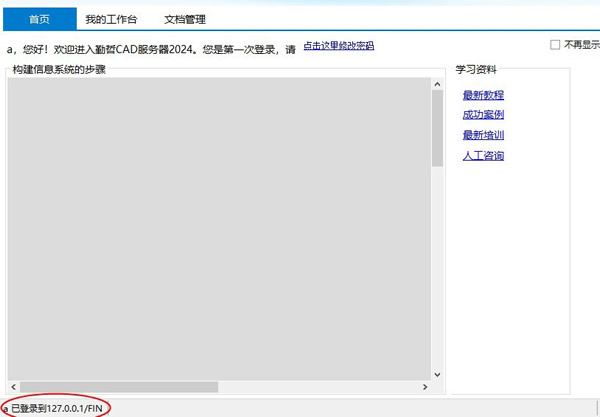Click the horizontal scrollbar thumb
This screenshot has width=600, height=417.
tap(118, 386)
